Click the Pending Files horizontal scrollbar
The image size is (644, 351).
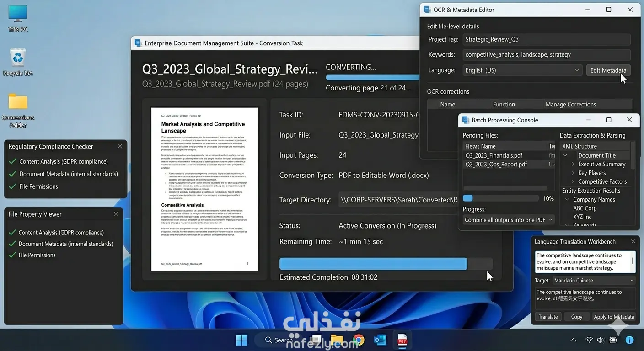click(505, 188)
